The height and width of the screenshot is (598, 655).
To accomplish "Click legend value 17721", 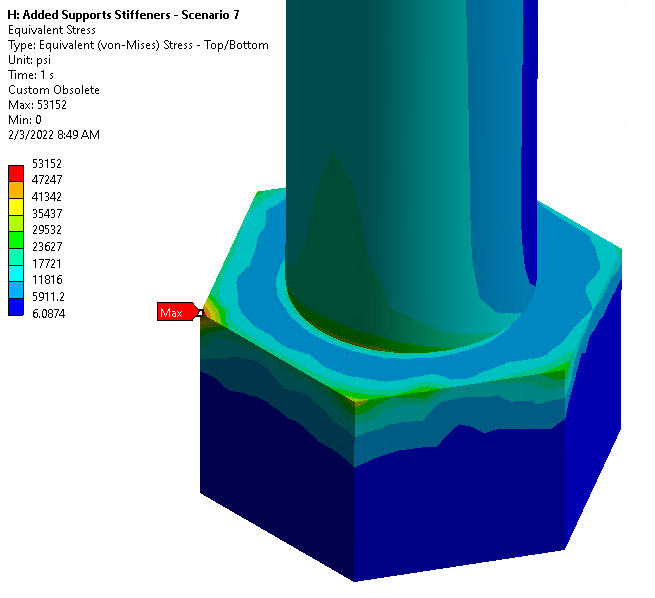I will [x=47, y=264].
